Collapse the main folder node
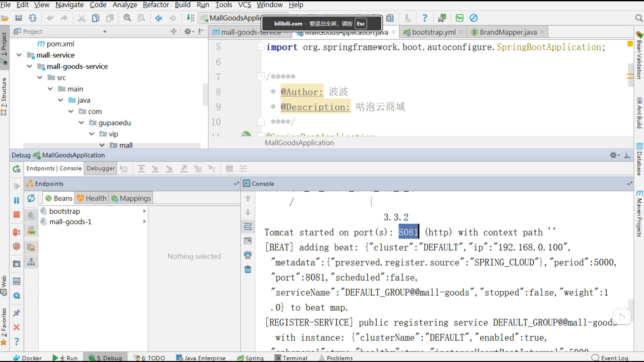Image resolution: width=644 pixels, height=362 pixels. pyautogui.click(x=50, y=89)
